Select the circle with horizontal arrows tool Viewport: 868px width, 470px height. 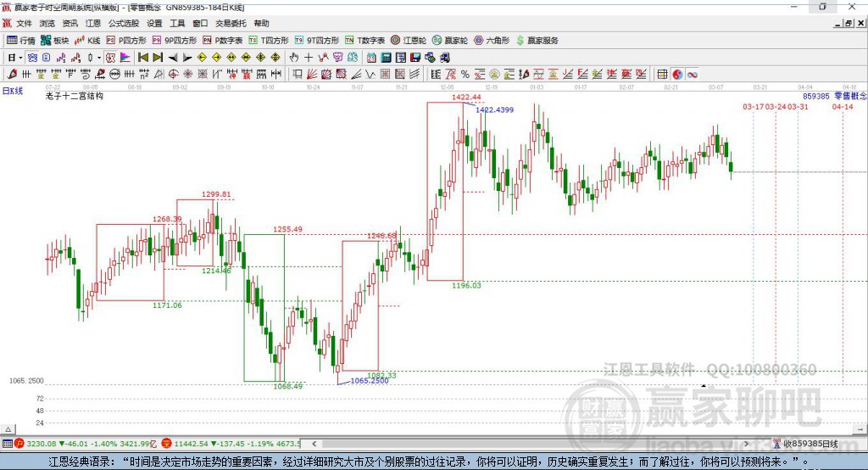coord(114,75)
